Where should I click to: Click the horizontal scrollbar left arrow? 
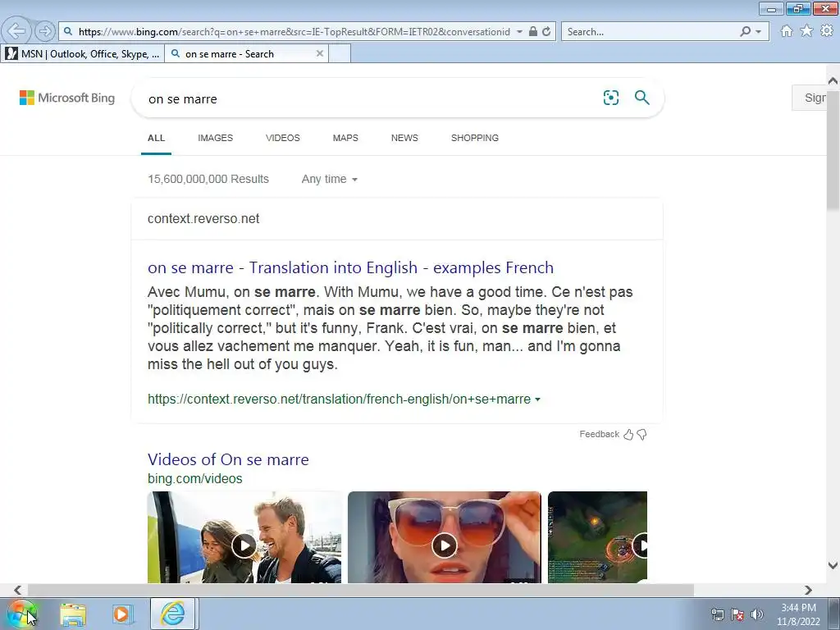tap(18, 590)
